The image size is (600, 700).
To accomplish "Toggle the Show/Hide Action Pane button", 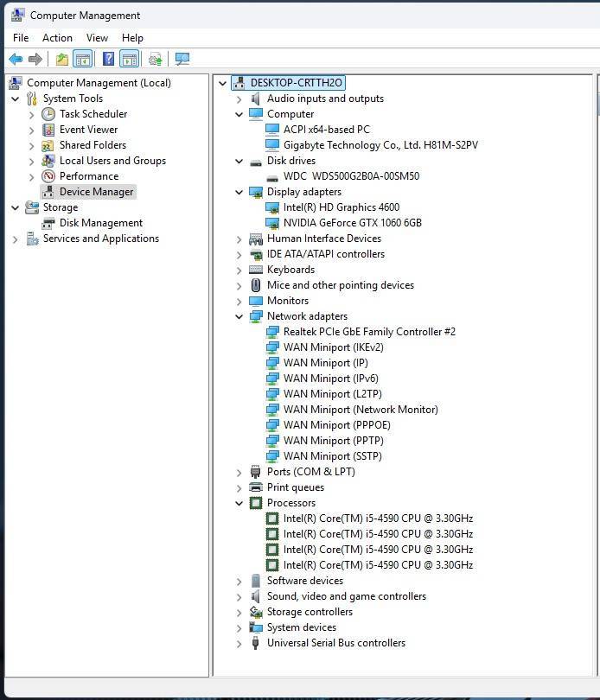I will (130, 59).
